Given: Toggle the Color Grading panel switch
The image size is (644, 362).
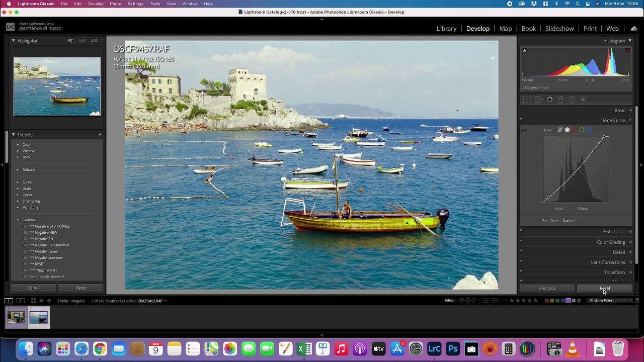Looking at the screenshot, I should click(x=521, y=242).
